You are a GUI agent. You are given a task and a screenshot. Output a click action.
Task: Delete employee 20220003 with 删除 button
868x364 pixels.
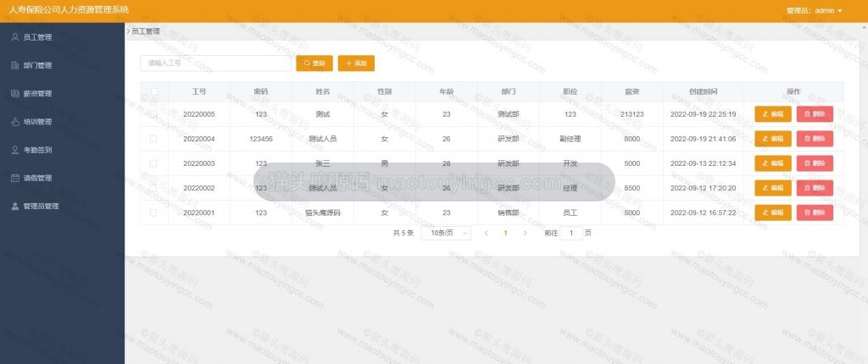click(815, 163)
